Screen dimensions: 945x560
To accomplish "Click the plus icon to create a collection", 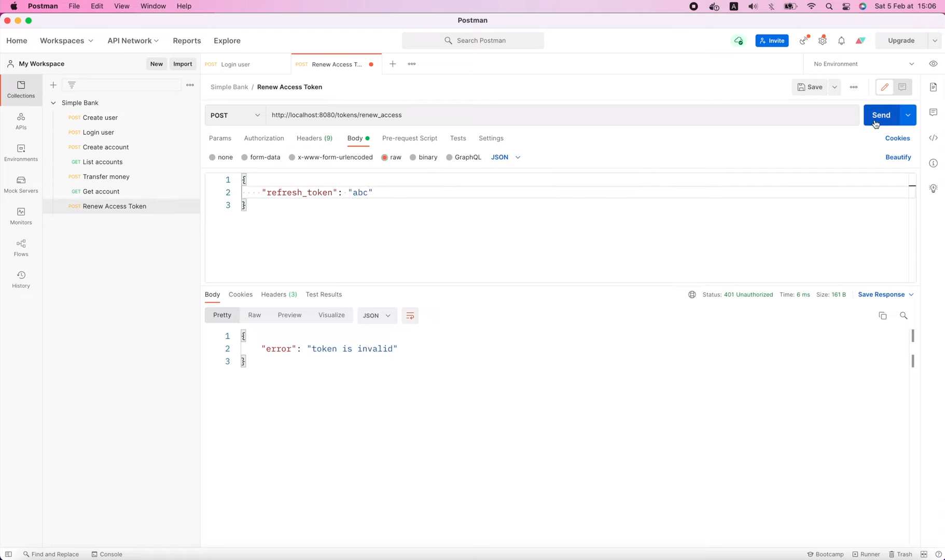I will tap(53, 85).
